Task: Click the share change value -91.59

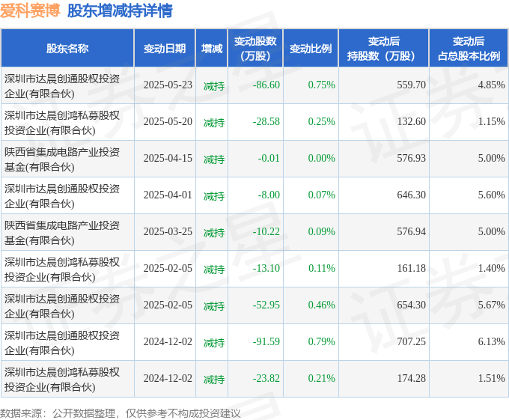Action: pyautogui.click(x=266, y=342)
